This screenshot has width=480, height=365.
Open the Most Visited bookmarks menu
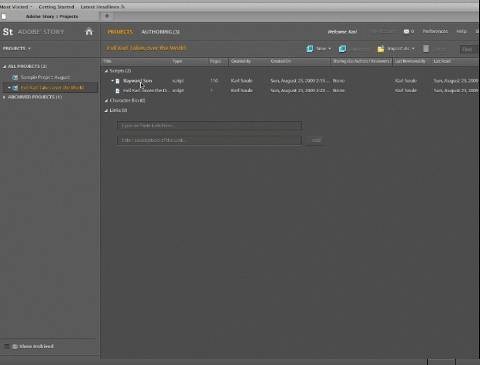[x=16, y=7]
